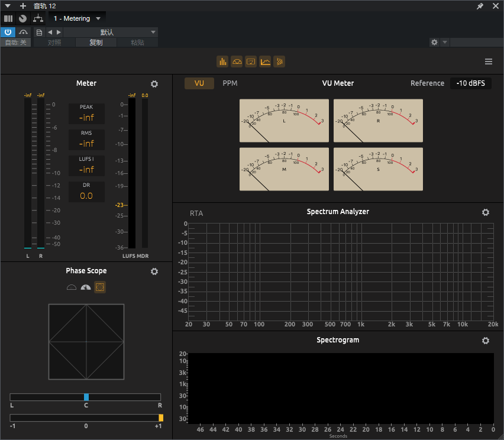Click the 粘贴 paste button
Screen dimensions: 504x440
138,43
